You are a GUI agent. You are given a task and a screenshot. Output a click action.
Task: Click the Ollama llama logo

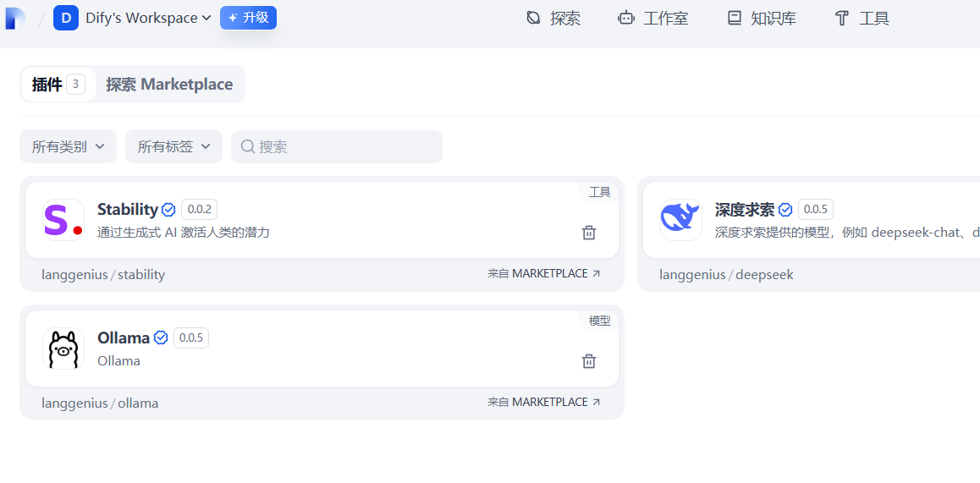tap(63, 349)
